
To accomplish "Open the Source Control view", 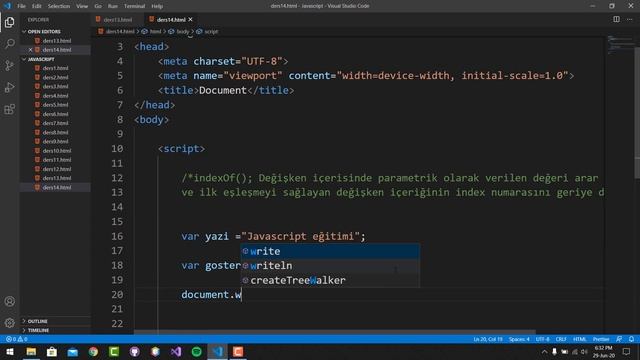I will [x=9, y=65].
